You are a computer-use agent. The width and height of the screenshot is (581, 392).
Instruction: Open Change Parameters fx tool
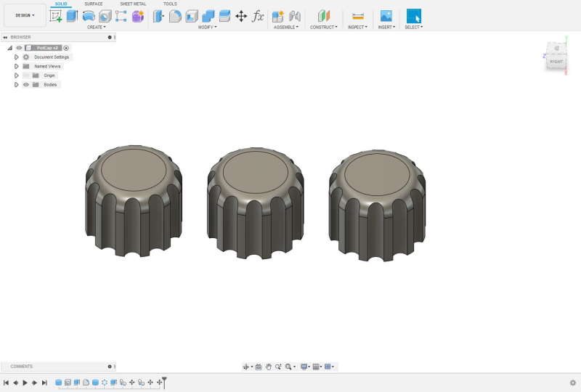point(258,16)
